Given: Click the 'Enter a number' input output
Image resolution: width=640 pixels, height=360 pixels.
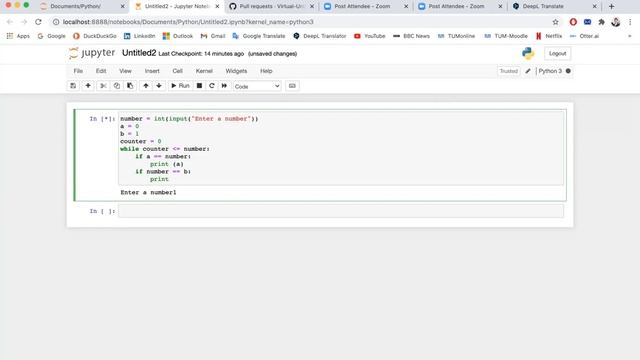Looking at the screenshot, I should [x=148, y=192].
